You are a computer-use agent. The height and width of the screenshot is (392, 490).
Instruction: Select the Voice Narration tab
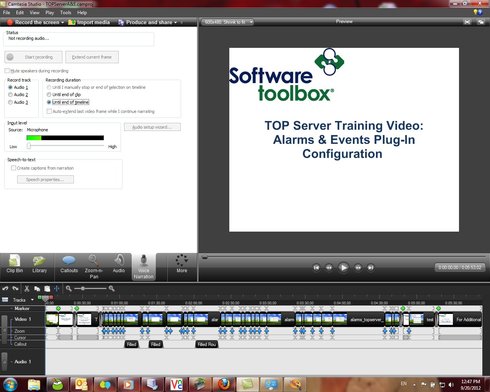coord(144,267)
